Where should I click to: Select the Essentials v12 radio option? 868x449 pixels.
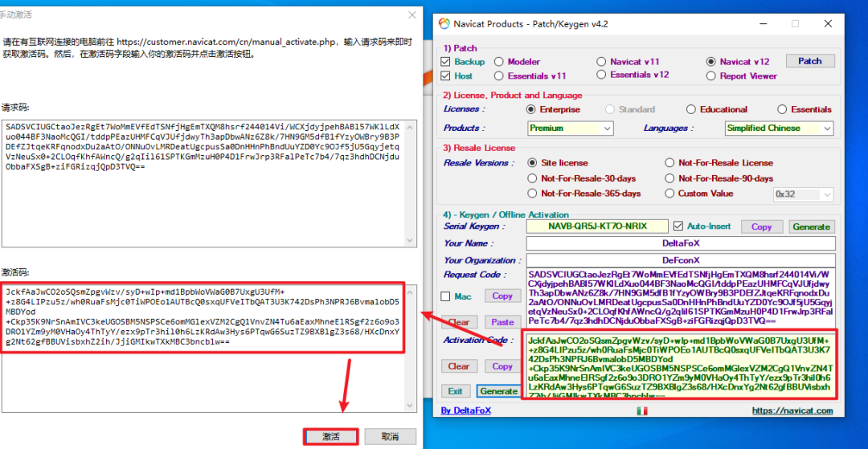601,75
